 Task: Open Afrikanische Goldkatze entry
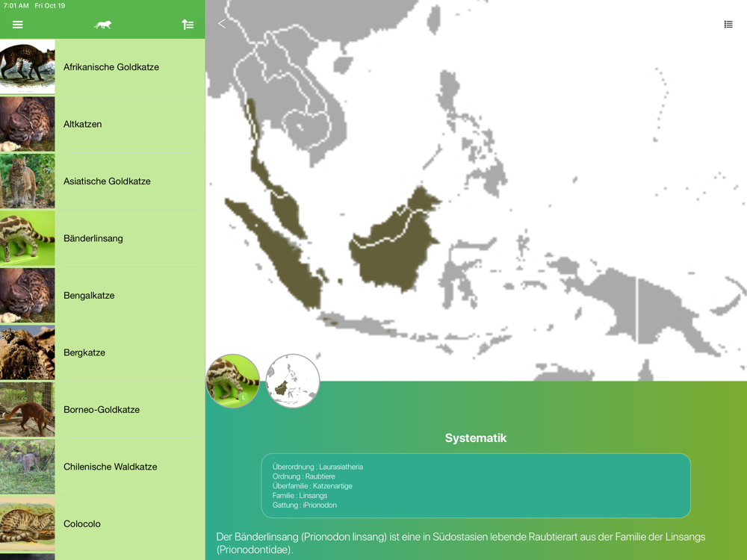point(102,67)
